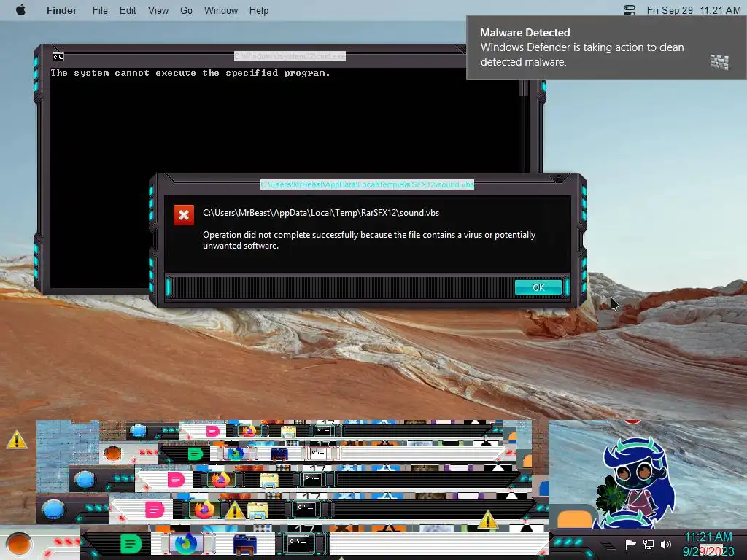
Task: Open Control Center in the menu bar
Action: pyautogui.click(x=630, y=10)
